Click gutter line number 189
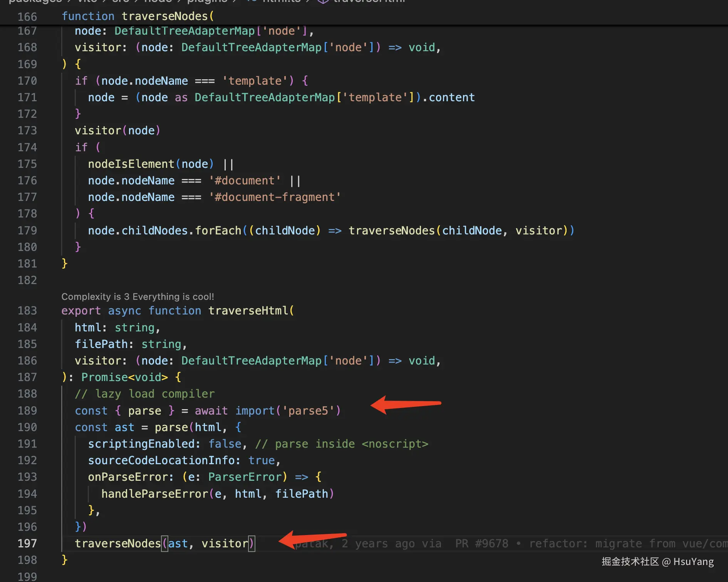 pyautogui.click(x=27, y=411)
